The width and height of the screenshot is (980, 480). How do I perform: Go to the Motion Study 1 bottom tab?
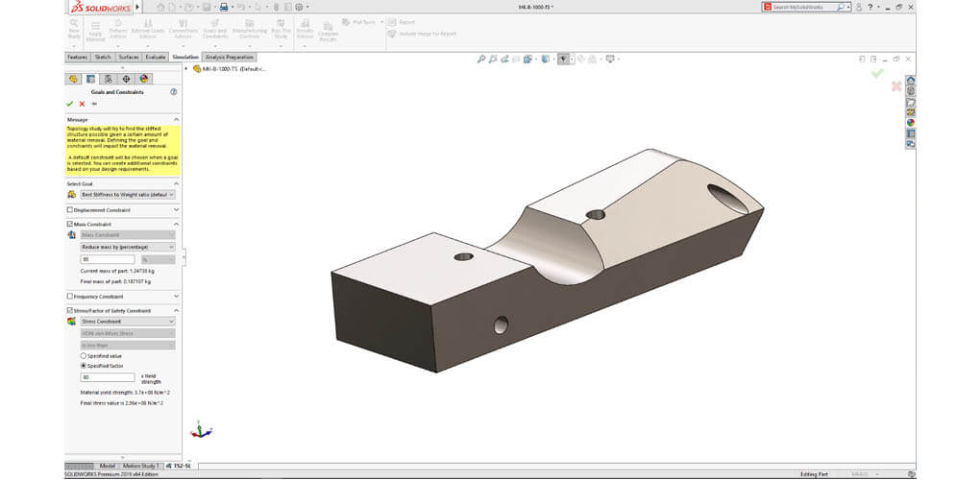[x=140, y=466]
